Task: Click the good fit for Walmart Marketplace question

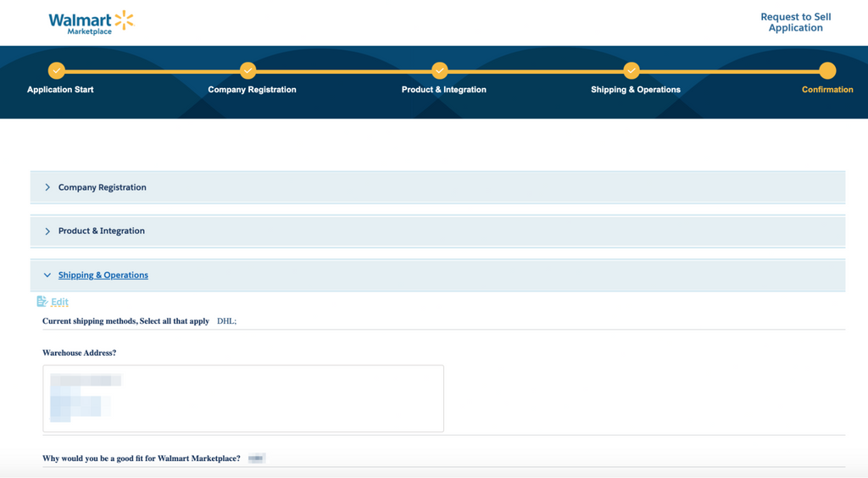Action: tap(142, 459)
